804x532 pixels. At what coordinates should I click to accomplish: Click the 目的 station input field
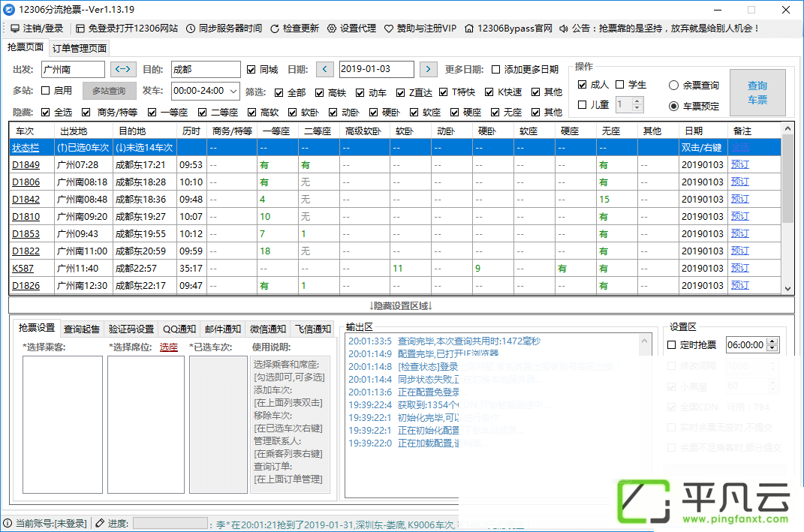click(206, 69)
